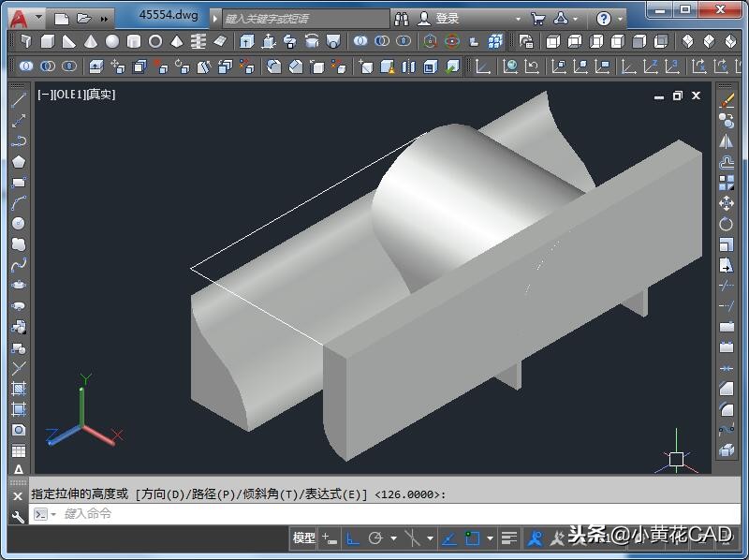The height and width of the screenshot is (560, 749).
Task: Select the Sphere solid tool
Action: (112, 41)
